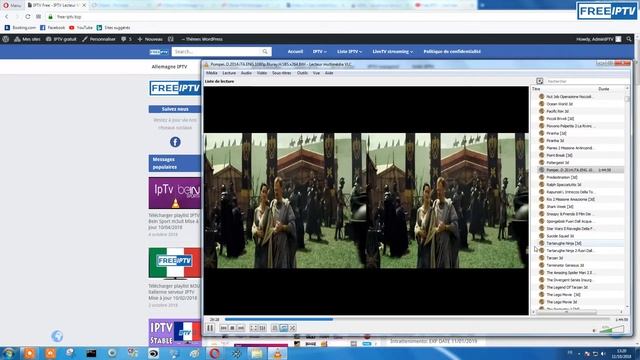Screen dimensions: 640x360
Task: Select playlist item Predestination [3d]
Action: tap(562, 178)
